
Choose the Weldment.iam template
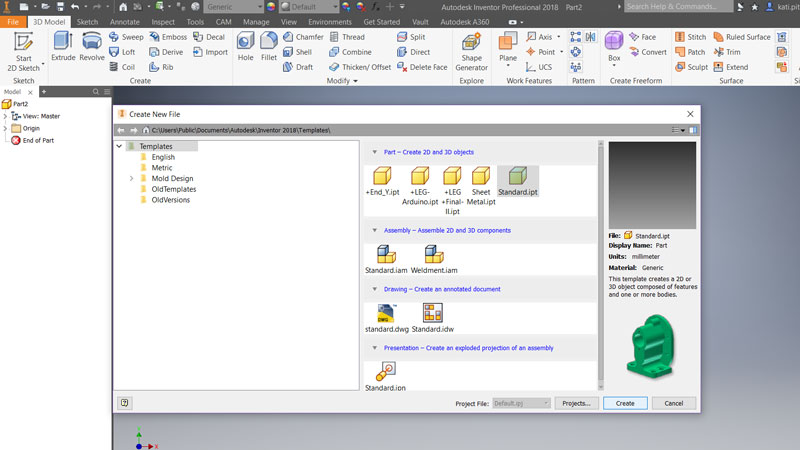click(434, 259)
